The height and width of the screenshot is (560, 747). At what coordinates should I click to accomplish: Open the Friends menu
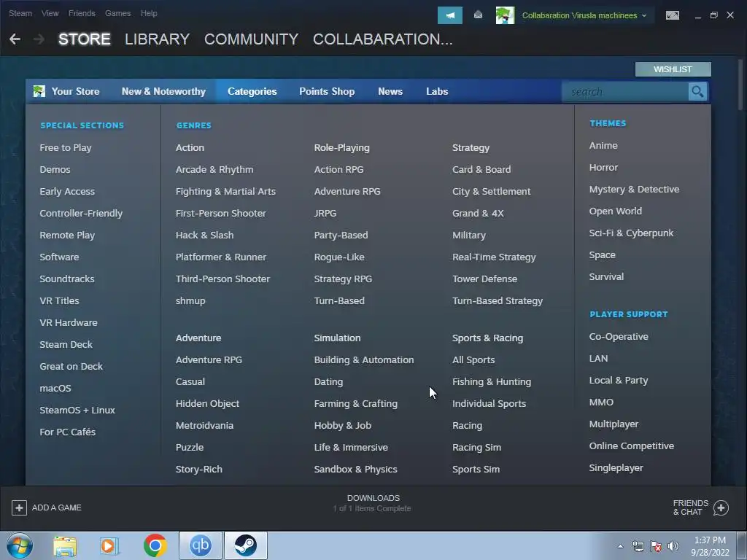82,13
